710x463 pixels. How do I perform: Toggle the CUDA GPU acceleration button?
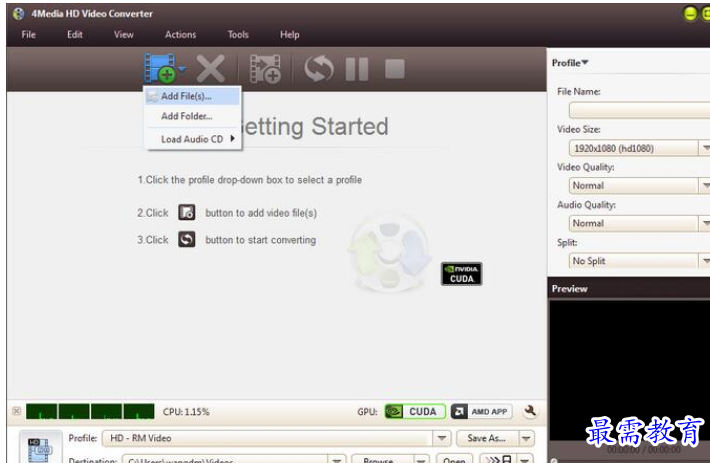tap(415, 411)
